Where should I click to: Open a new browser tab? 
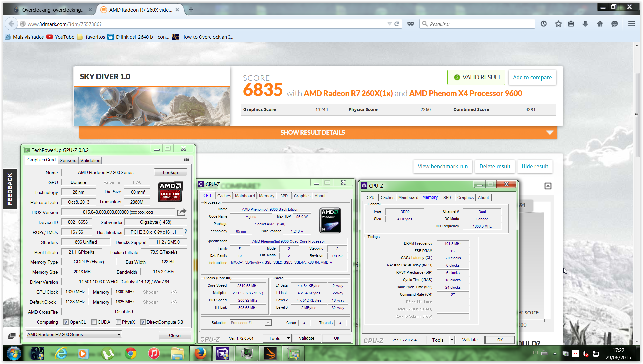tap(191, 10)
